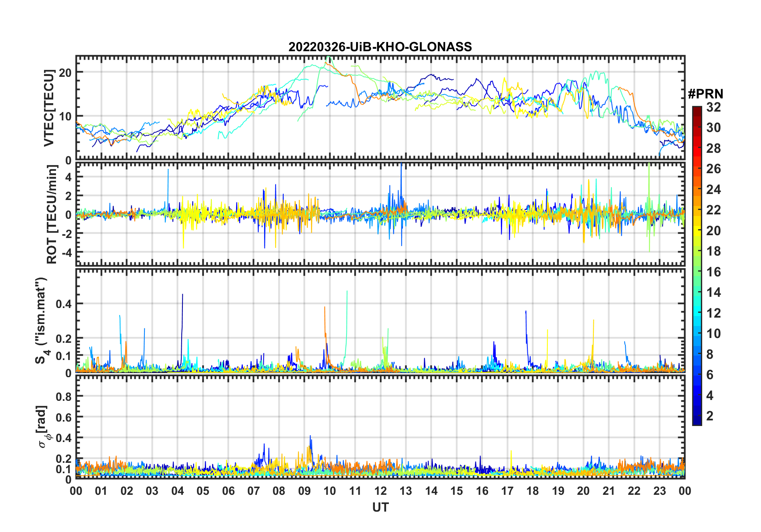
Task: Click the VTEC axis tick label 10
Action: (x=65, y=116)
